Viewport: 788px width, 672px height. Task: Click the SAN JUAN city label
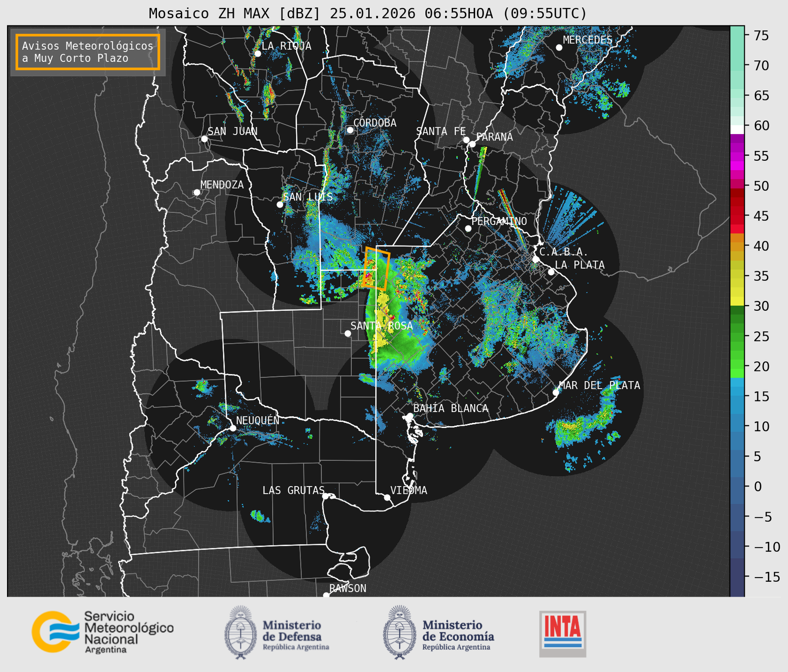click(x=233, y=131)
